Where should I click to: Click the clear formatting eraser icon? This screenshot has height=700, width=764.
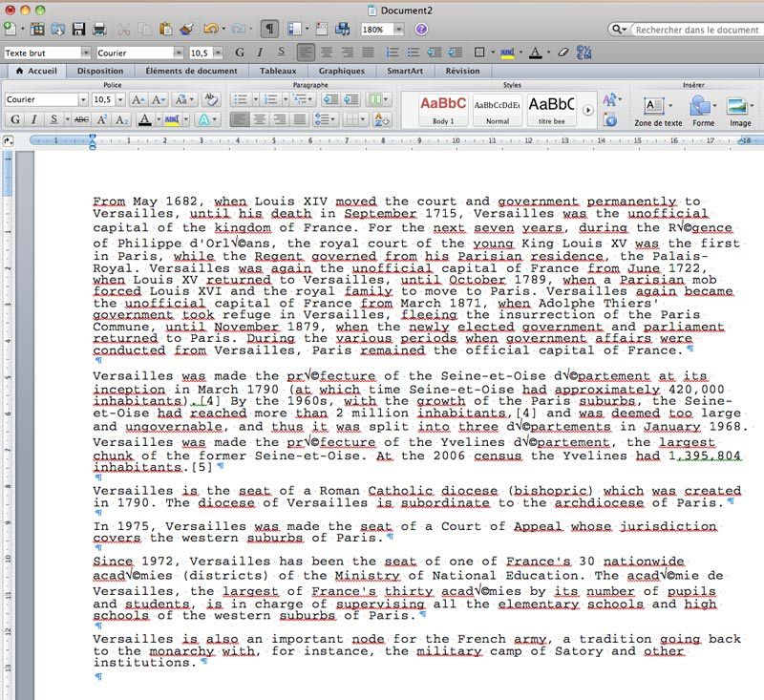pos(211,99)
